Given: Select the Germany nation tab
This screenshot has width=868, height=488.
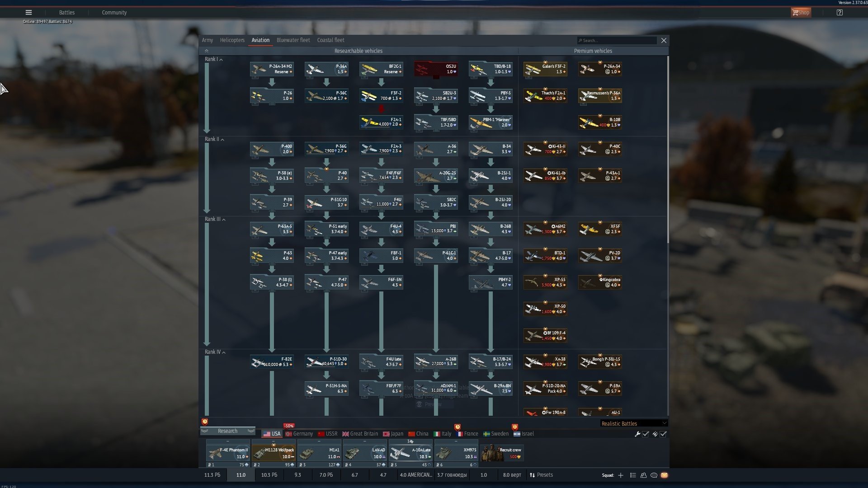Looking at the screenshot, I should 299,434.
